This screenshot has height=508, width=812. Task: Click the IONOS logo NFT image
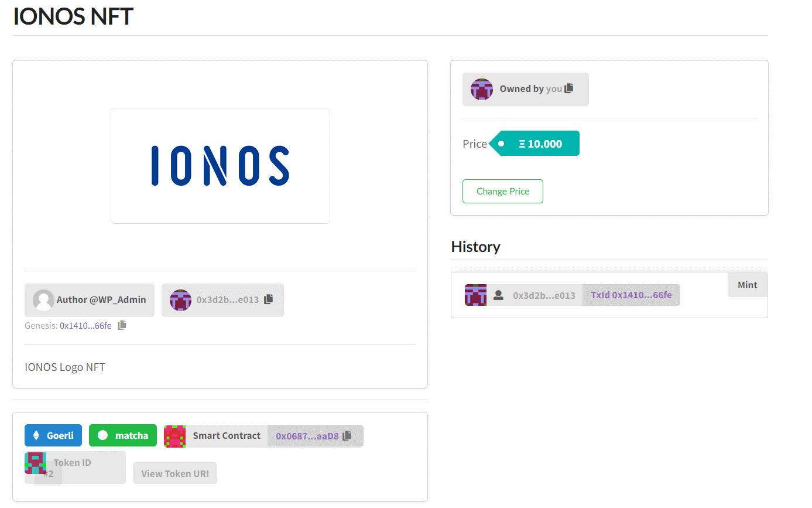click(220, 166)
